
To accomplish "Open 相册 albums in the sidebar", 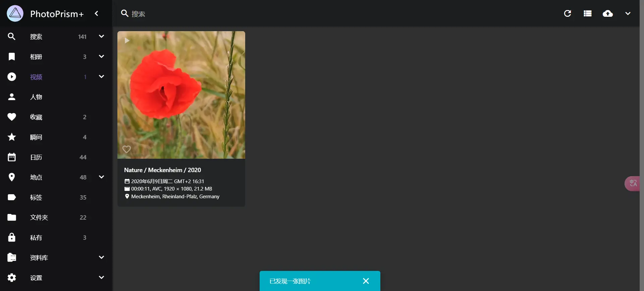I will (x=36, y=57).
